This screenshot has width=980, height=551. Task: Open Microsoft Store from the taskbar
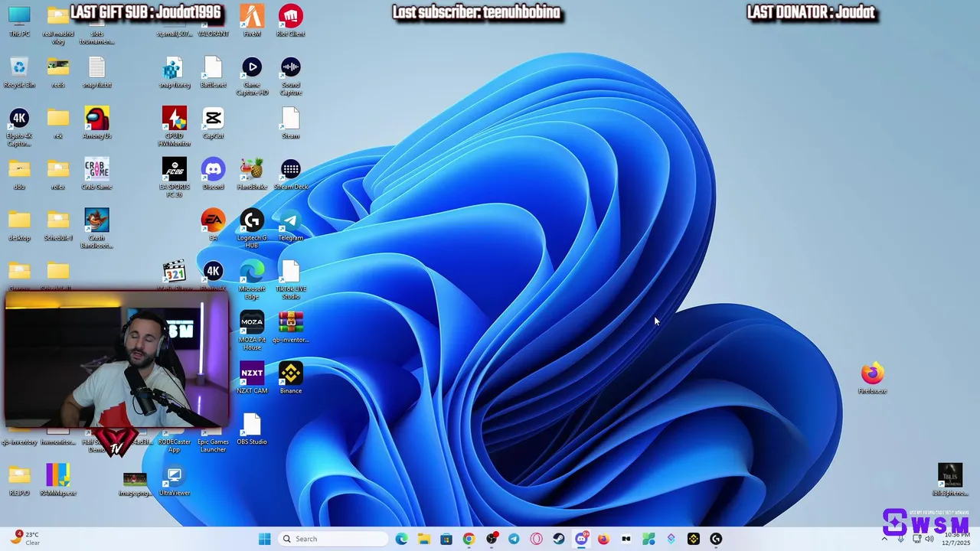pyautogui.click(x=446, y=539)
